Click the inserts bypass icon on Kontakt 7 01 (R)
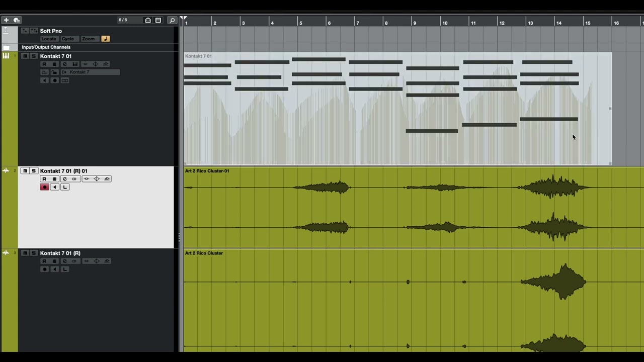This screenshot has height=362, width=644. [x=87, y=261]
